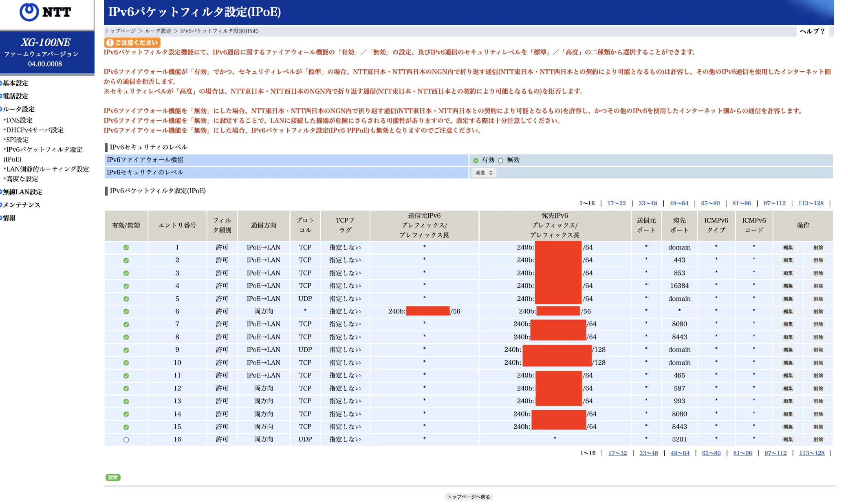Viewport: 848px width, 504px height.
Task: Click 削除 button for entry 16
Action: point(818,440)
